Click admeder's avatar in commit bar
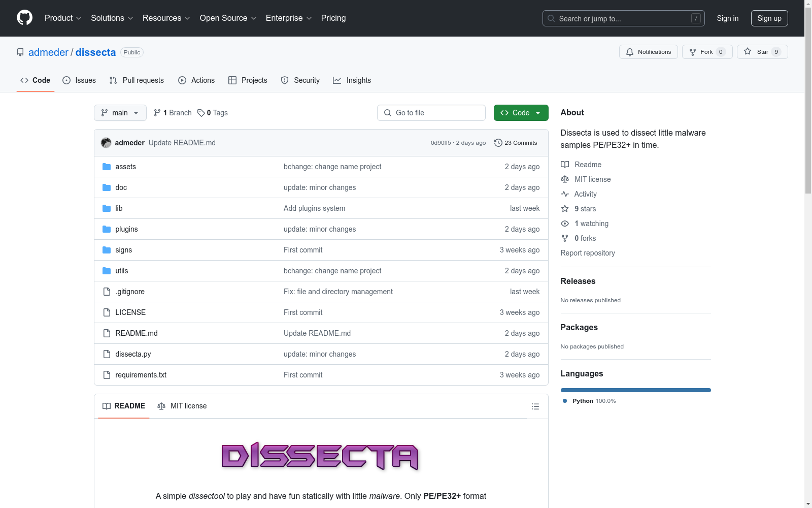Screen dimensions: 812x508 tap(106, 143)
